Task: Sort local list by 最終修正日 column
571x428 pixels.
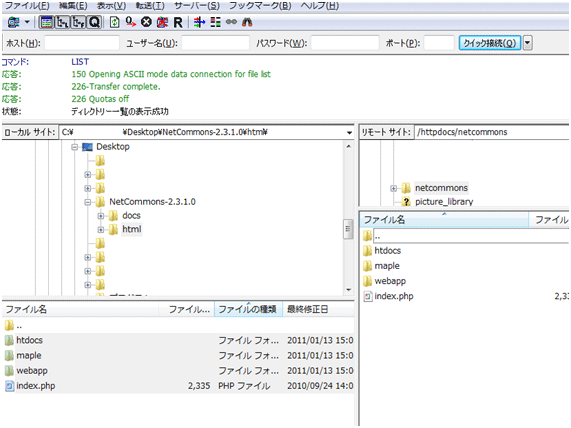Action: [x=318, y=310]
